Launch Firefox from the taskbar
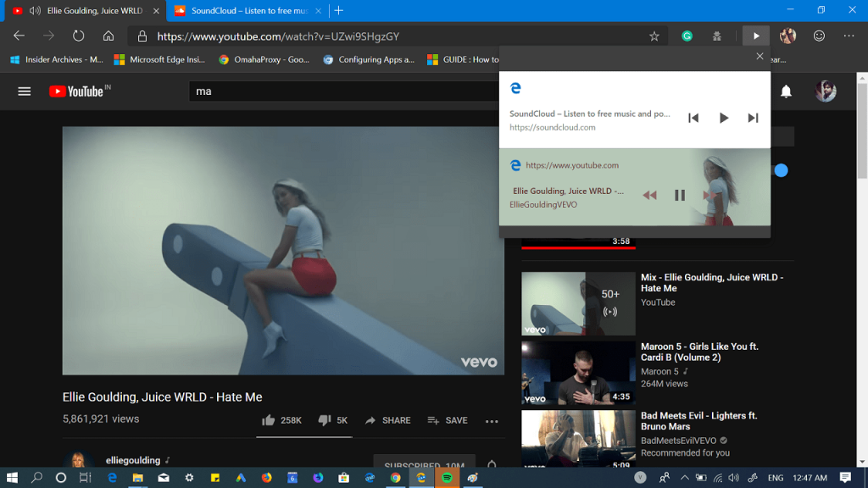 coord(266,478)
